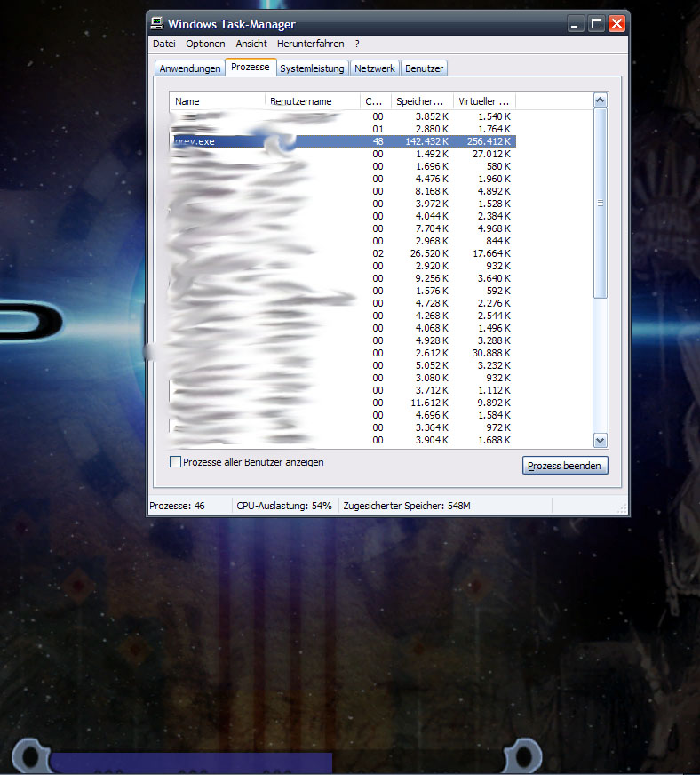Sort by CPU column header
Viewport: 700px width, 775px height.
click(376, 101)
